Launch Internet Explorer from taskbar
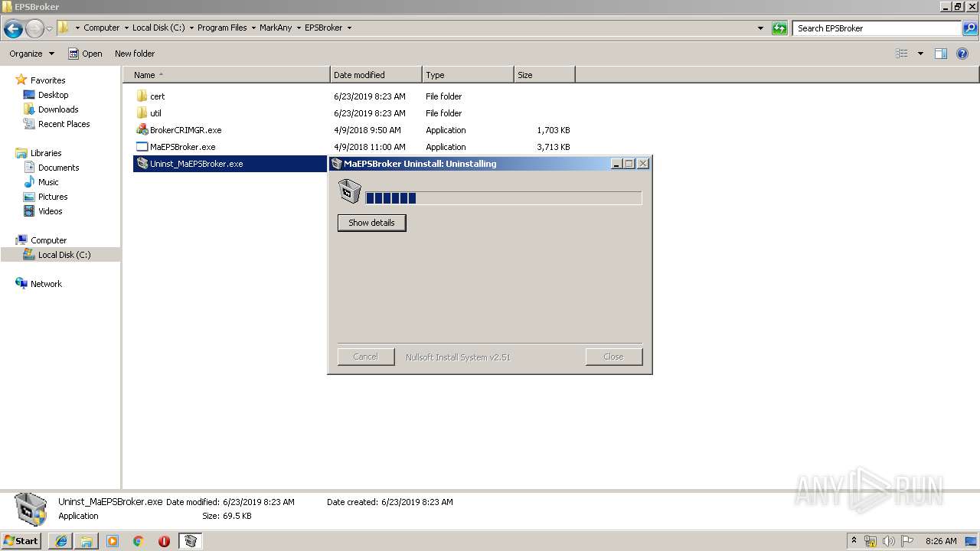 (x=62, y=541)
